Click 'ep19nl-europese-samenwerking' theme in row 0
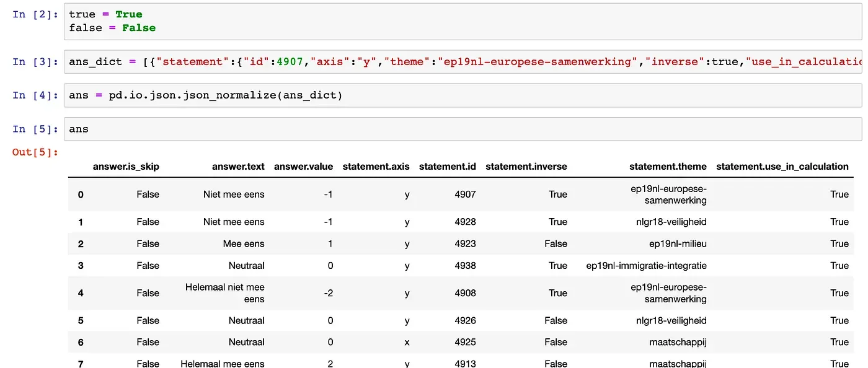 (668, 195)
